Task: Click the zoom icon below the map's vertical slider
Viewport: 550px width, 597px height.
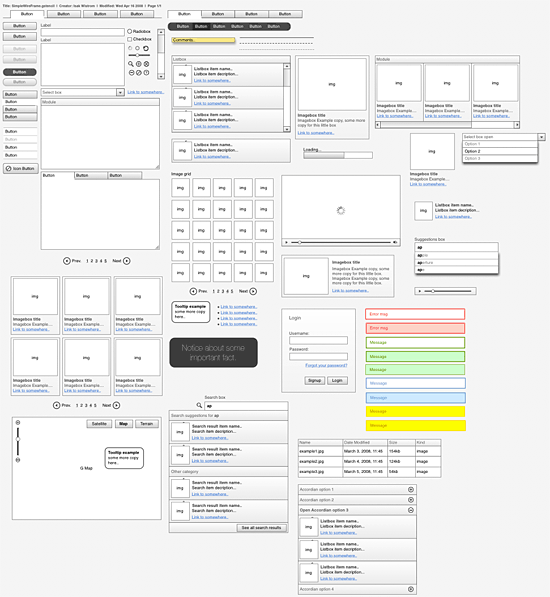Action: coord(18,460)
